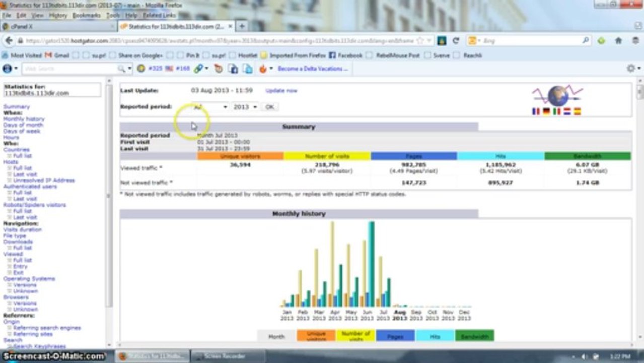The width and height of the screenshot is (644, 363).
Task: Open the Imported From Firefox bookmark folder
Action: point(294,55)
